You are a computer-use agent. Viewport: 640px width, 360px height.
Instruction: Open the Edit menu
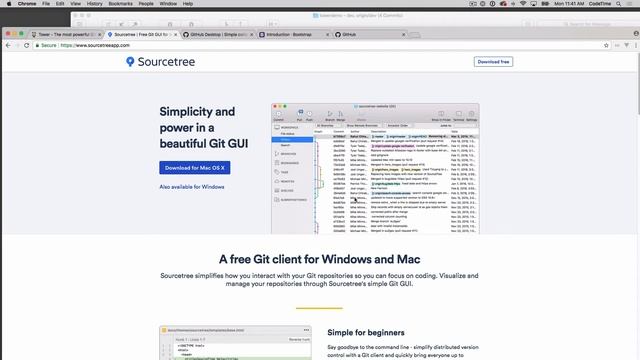tap(60, 4)
